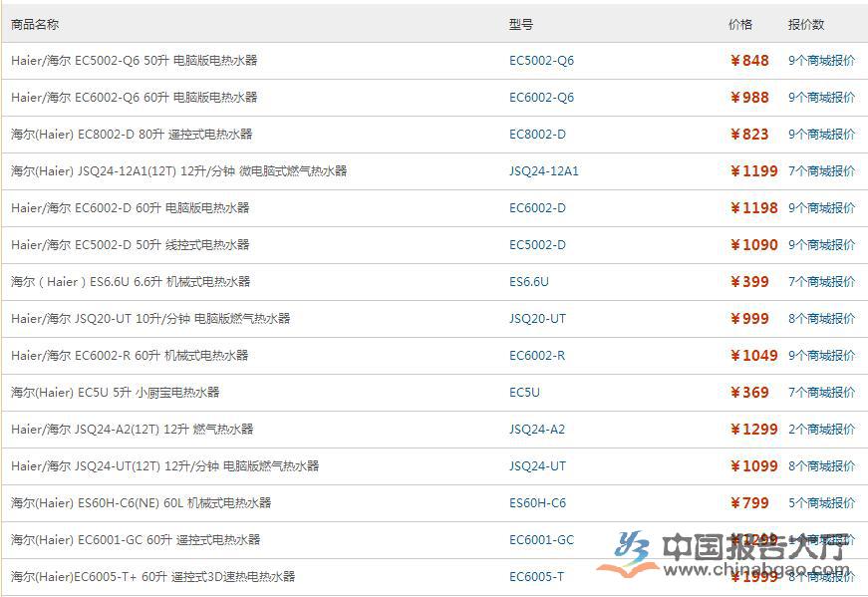
Task: Click the price ¥399
Action: 749,281
